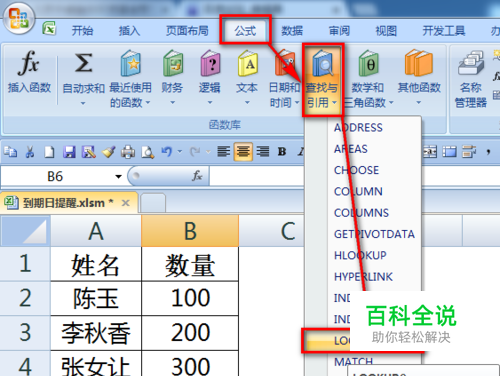
Task: Open the 名称管理器
Action: (471, 79)
